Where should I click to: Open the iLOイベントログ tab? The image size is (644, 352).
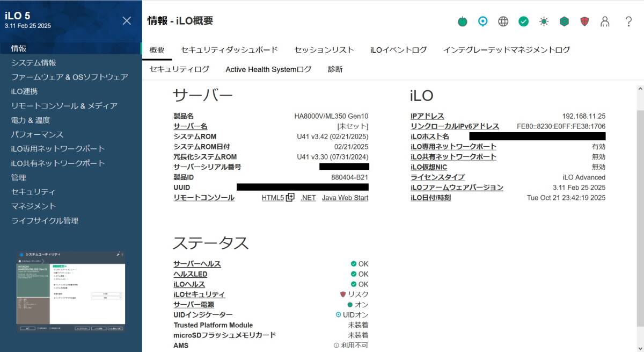coord(398,50)
